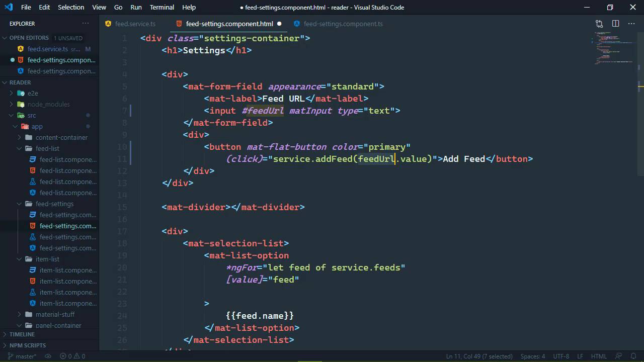The height and width of the screenshot is (362, 644).
Task: Expand the node_modules folder
Action: [49, 104]
